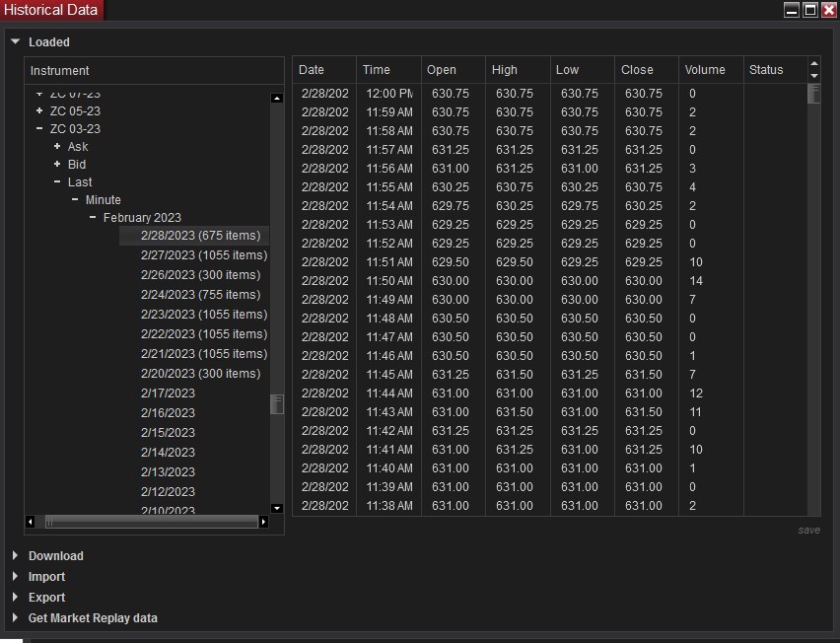Sort by the Volume column header
The height and width of the screenshot is (643, 840).
[x=711, y=70]
